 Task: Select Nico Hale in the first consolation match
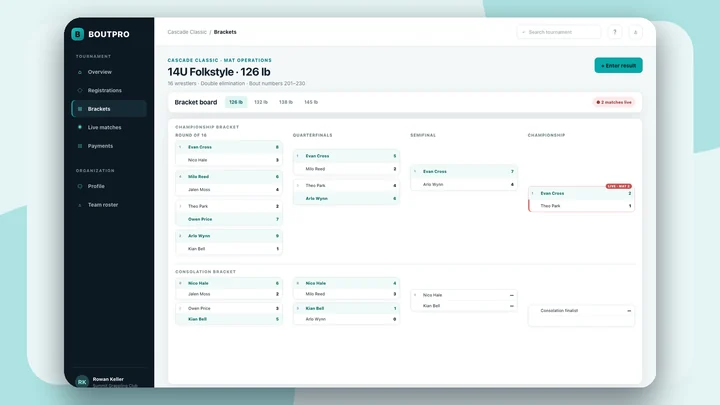[x=229, y=283]
